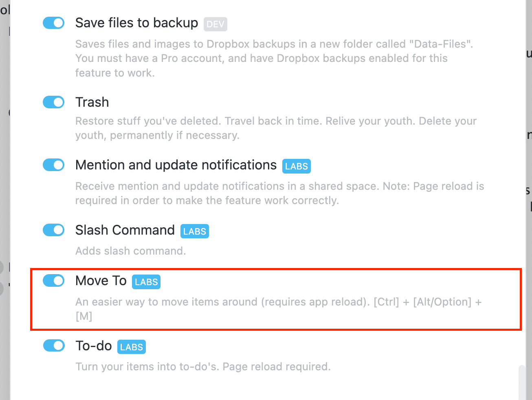Viewport: 532px width, 400px height.
Task: Click the Move To shortcut description text
Action: tap(279, 309)
